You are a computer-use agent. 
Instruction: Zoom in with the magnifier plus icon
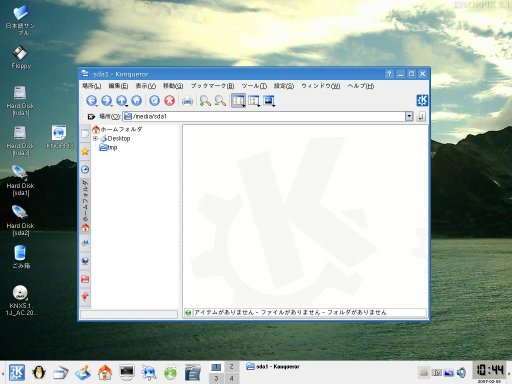205,101
